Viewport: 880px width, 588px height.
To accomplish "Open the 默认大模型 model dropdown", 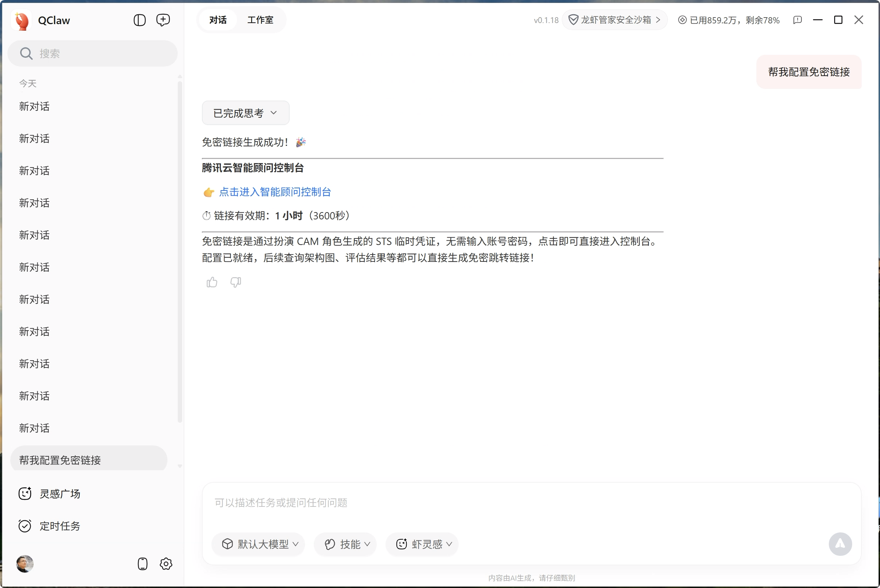I will (258, 544).
